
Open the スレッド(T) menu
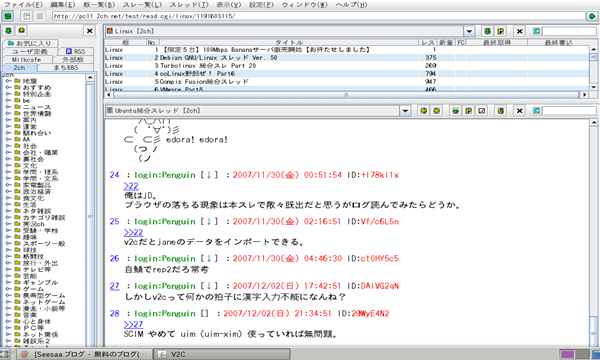189,5
